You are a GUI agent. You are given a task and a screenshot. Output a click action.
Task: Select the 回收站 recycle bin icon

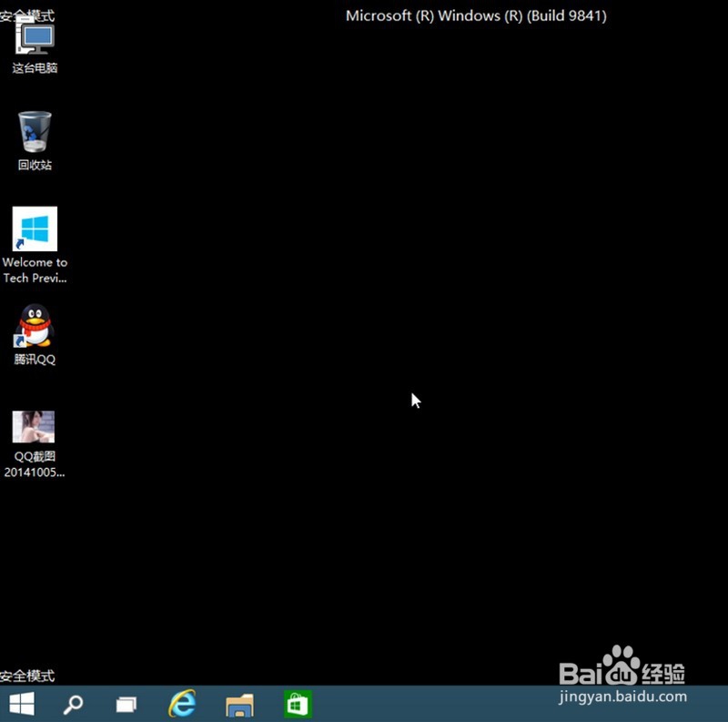click(35, 131)
